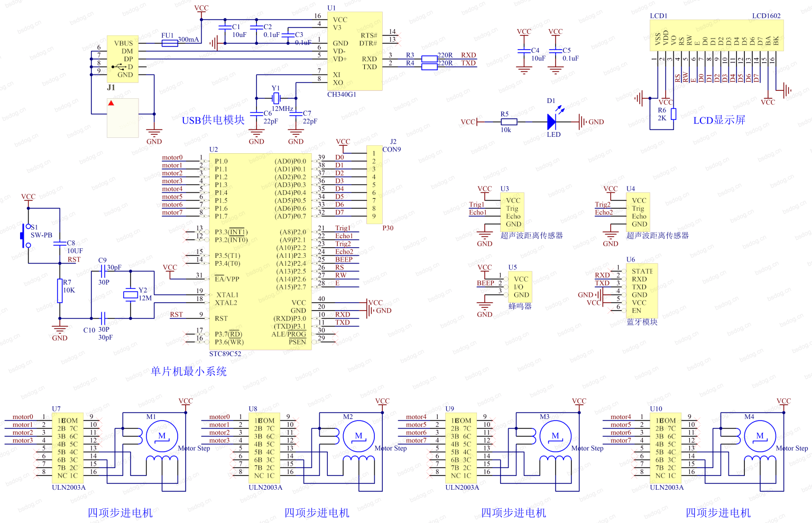Image resolution: width=812 pixels, height=523 pixels.
Task: Select the STC89C52 microcontroller label
Action: coord(225,354)
